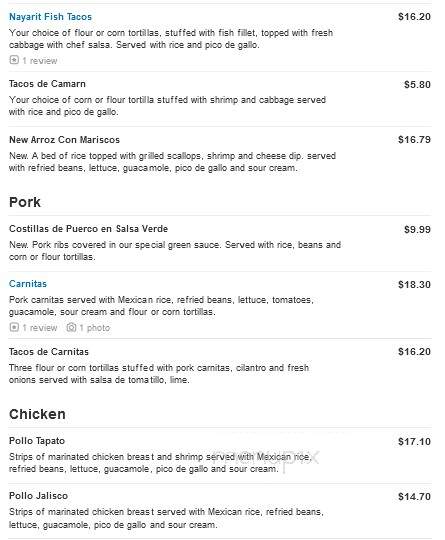Image resolution: width=445 pixels, height=540 pixels.
Task: Open the Nayarit Fish Tacos link
Action: click(50, 17)
